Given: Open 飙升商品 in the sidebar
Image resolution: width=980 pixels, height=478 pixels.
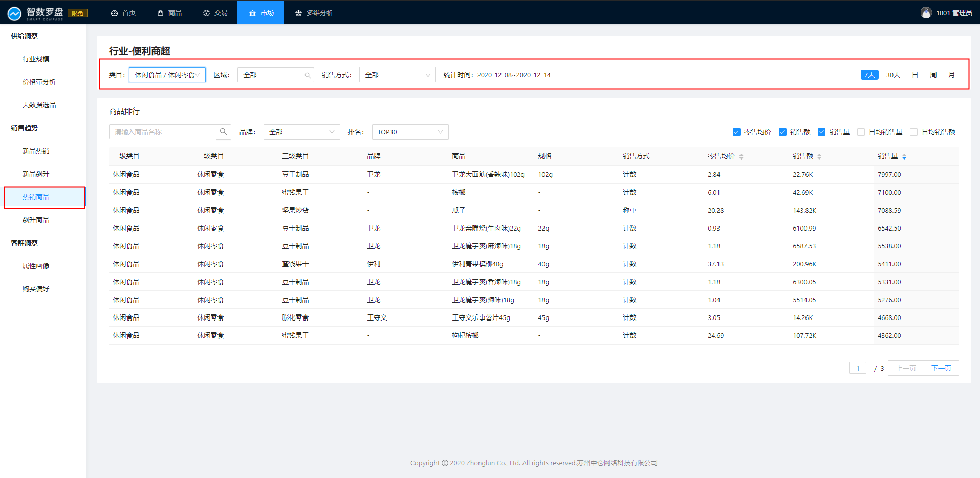Looking at the screenshot, I should (36, 220).
